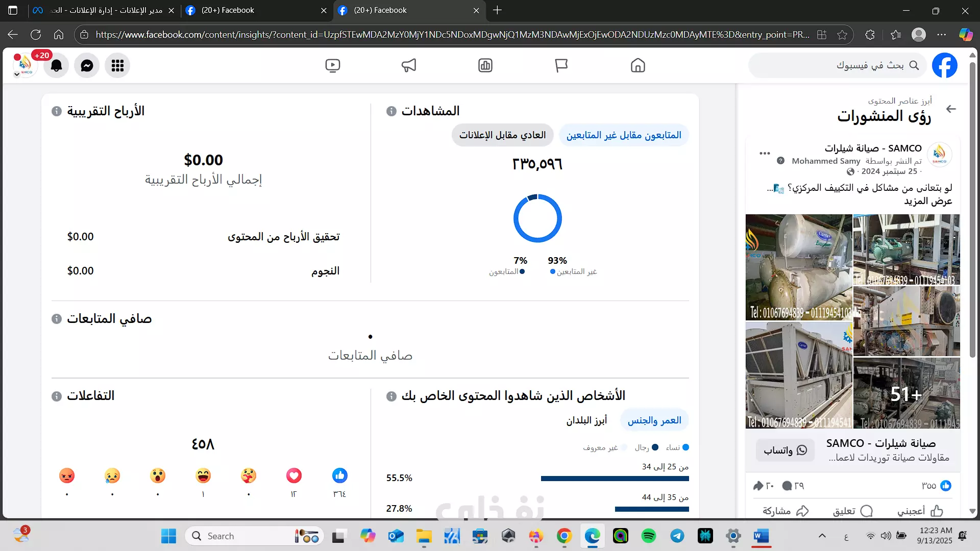Open profile account switcher arrow
The height and width of the screenshot is (551, 980).
tap(17, 74)
